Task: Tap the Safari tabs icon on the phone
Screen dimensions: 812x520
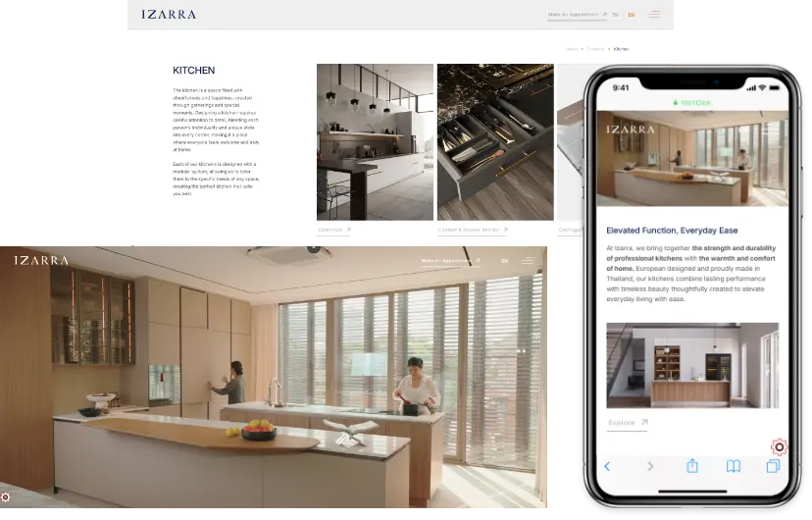Action: 773,467
